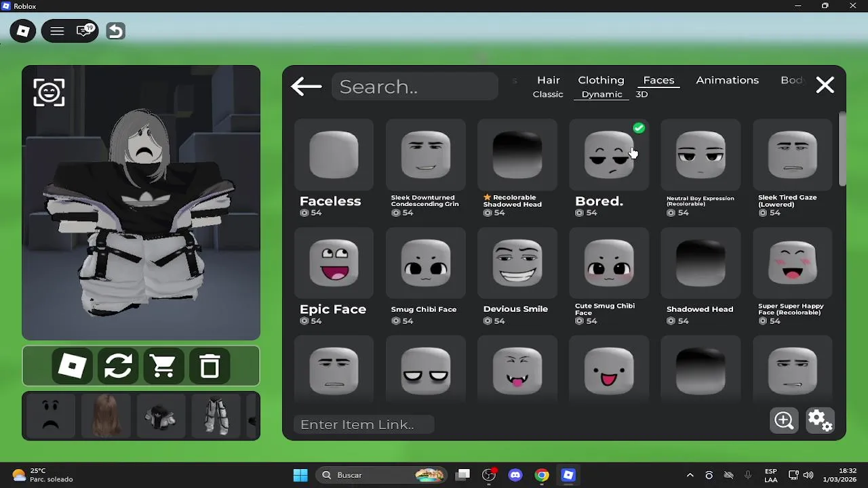Select the Smug Chibi Face item

(x=425, y=263)
